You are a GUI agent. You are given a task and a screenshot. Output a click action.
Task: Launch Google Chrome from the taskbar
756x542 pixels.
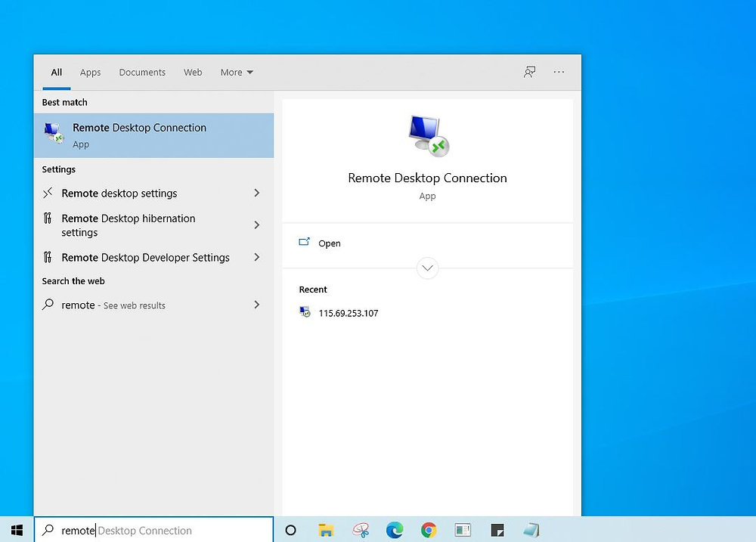[429, 531]
